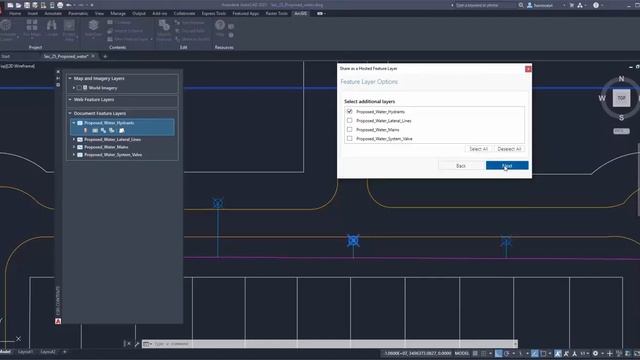Click the MODEL button in the status bar
The height and width of the screenshot is (360, 640).
[462, 353]
